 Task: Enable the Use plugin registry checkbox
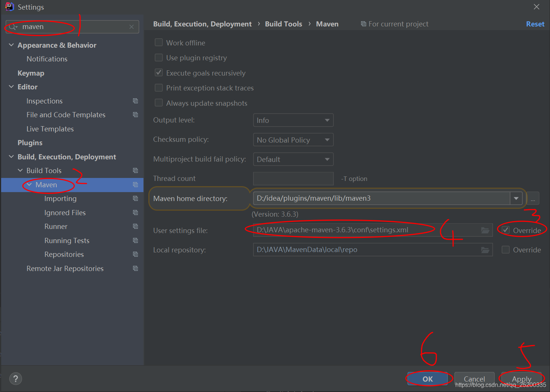[x=159, y=57]
